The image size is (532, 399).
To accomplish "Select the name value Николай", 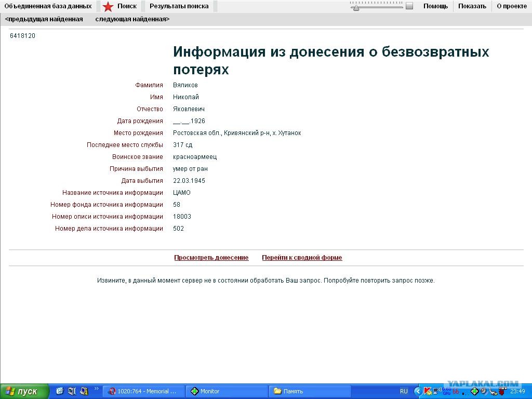I will point(186,97).
